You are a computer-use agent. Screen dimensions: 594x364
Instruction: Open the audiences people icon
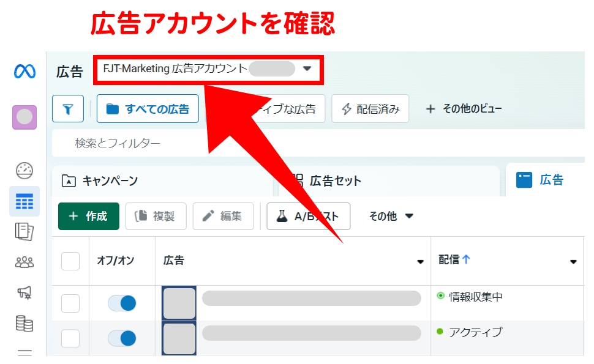point(24,262)
